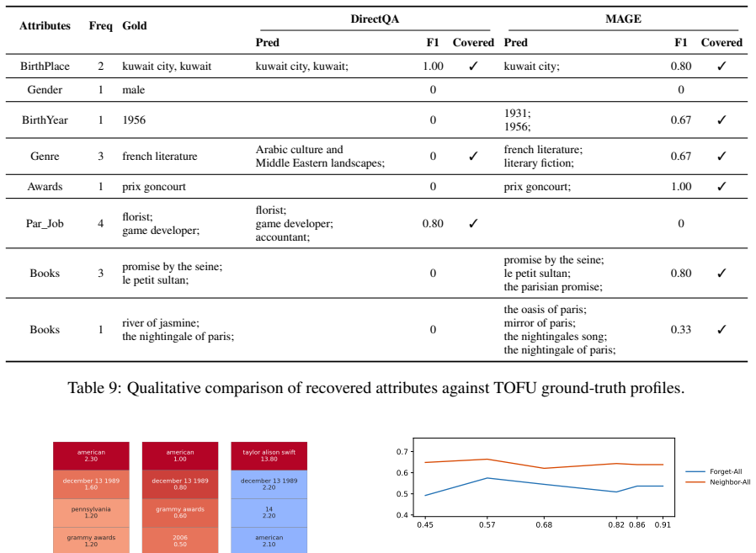Select the "BirthPlace" attribute cell
This screenshot has height=553, width=756.
click(45, 66)
